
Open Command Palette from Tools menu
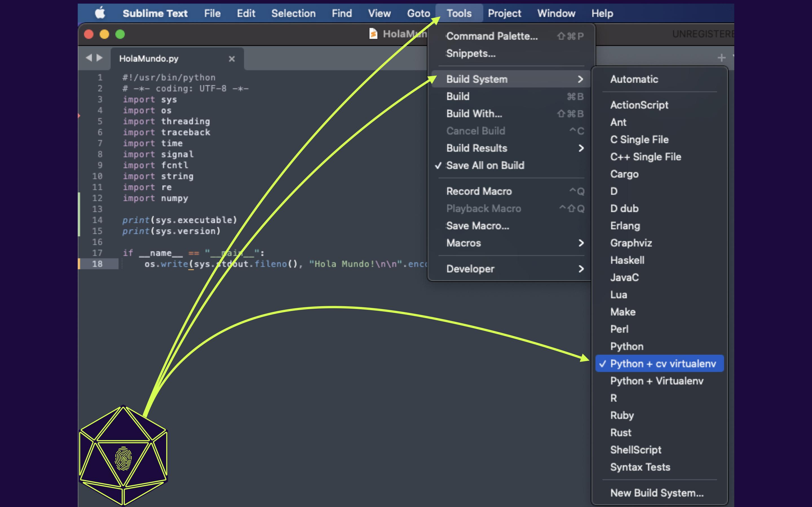[x=491, y=36]
